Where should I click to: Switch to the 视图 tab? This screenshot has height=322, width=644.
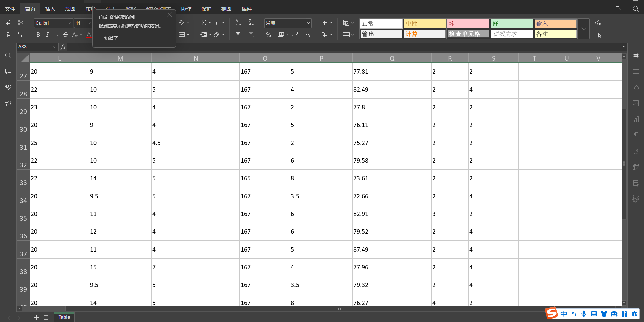[226, 9]
